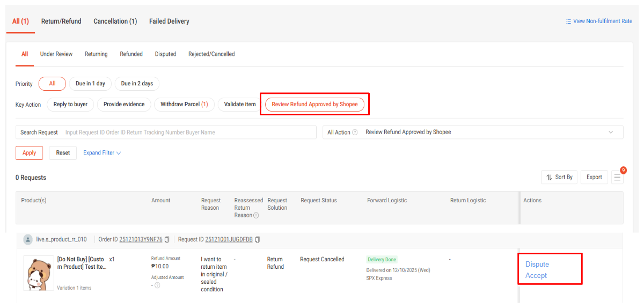Open the Rejected/Cancelled sub-tab
The image size is (644, 308).
211,54
